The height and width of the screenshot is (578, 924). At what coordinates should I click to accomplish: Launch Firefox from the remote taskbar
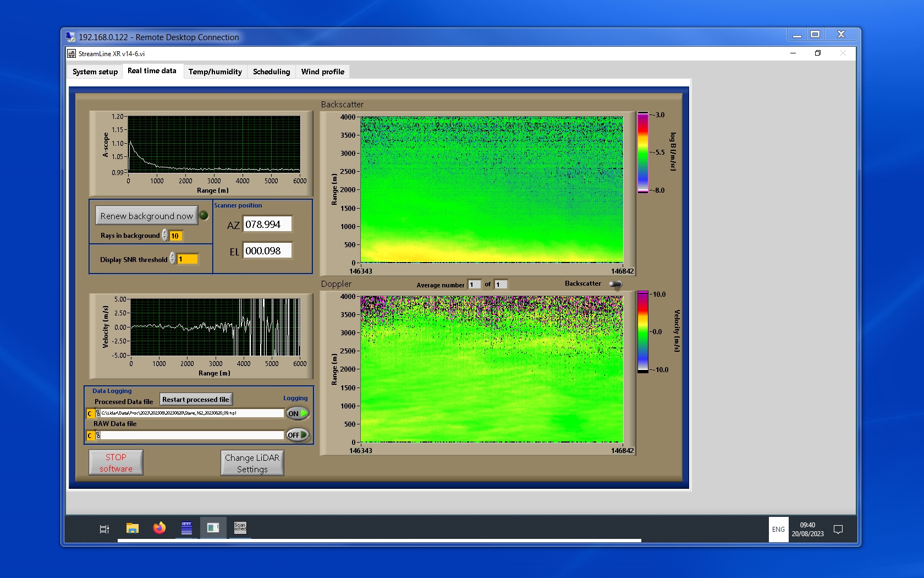(x=159, y=528)
